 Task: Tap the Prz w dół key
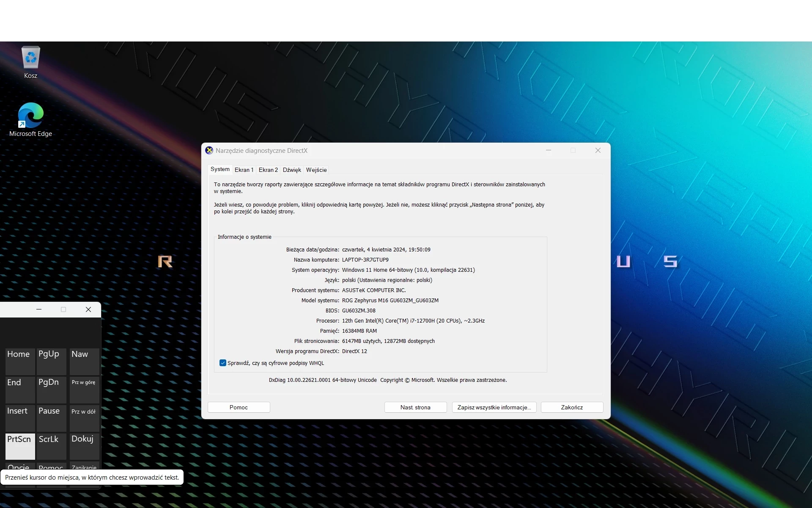[x=84, y=418]
